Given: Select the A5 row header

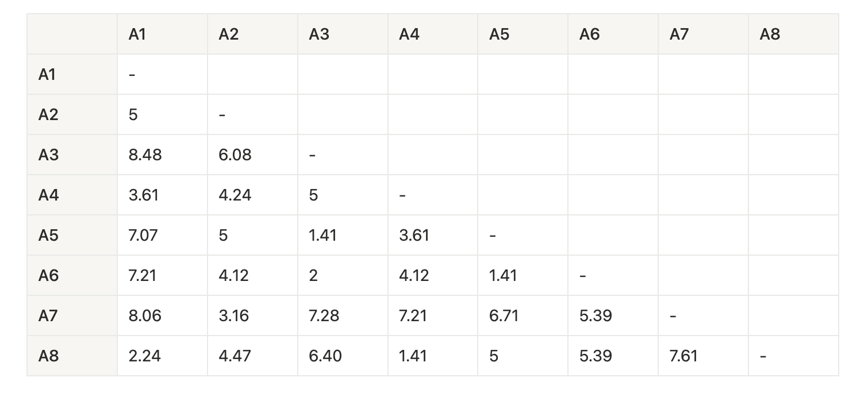Looking at the screenshot, I should [x=49, y=236].
